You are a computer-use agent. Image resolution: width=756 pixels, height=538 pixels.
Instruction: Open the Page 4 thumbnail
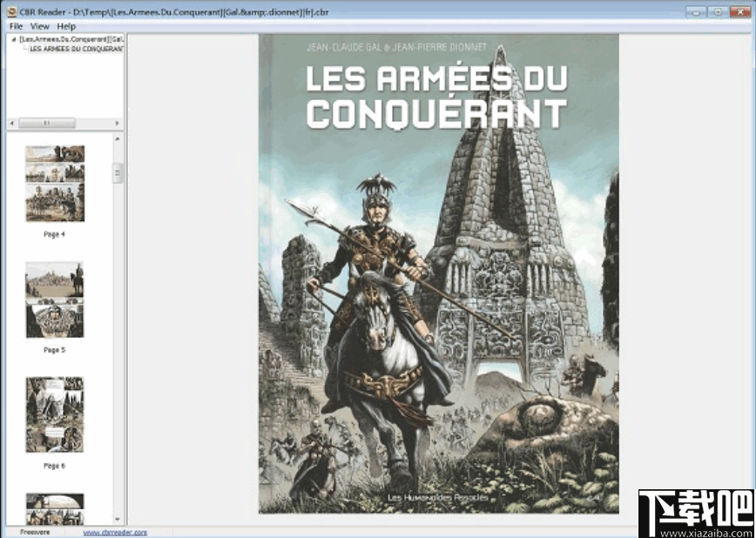(55, 184)
